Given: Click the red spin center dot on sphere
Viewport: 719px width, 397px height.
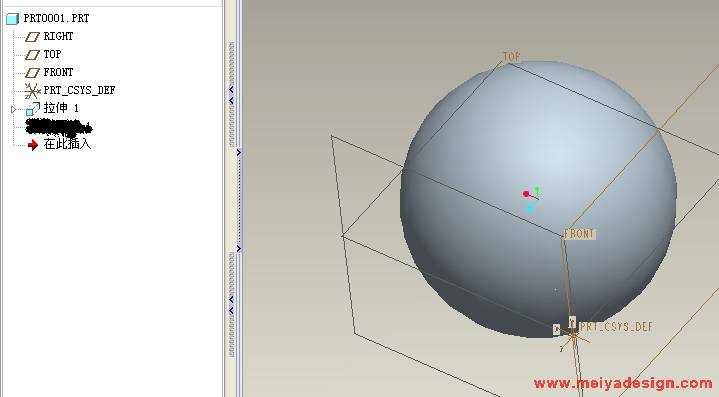Looking at the screenshot, I should click(525, 194).
